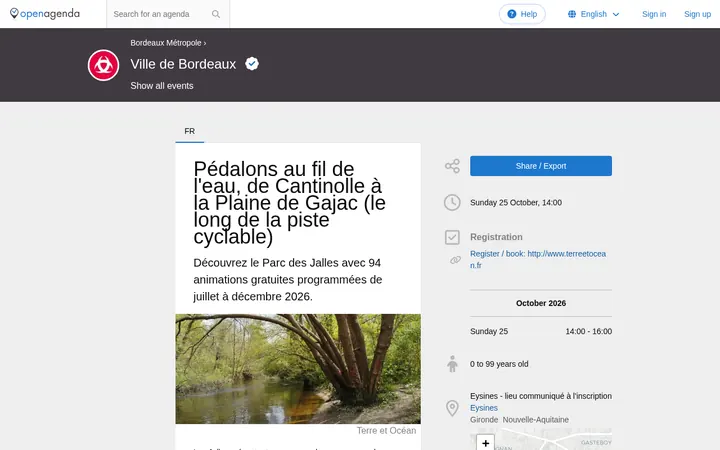Screen dimensions: 720x450
Task: Click the globe language icon
Action: point(572,14)
